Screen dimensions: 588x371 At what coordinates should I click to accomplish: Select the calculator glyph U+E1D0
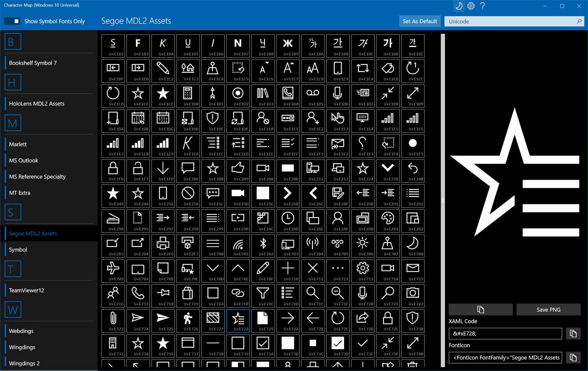(188, 96)
